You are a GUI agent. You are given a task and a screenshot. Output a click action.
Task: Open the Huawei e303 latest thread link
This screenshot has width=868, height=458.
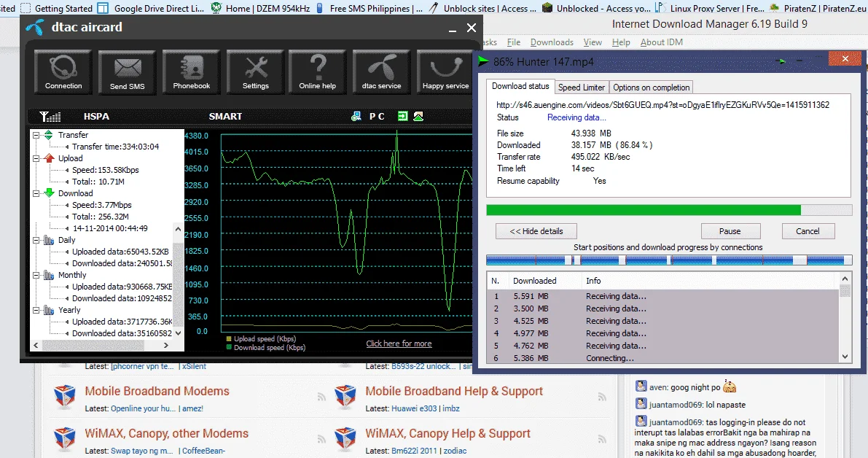click(x=414, y=408)
